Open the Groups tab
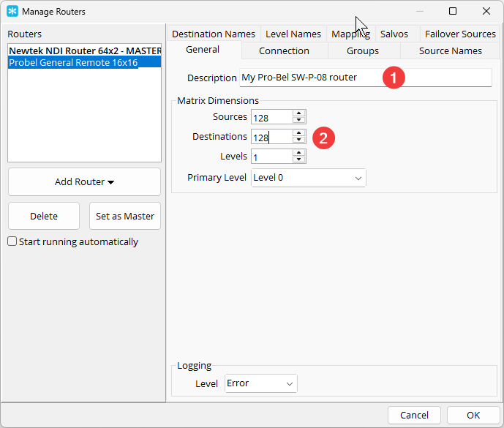 coord(363,50)
